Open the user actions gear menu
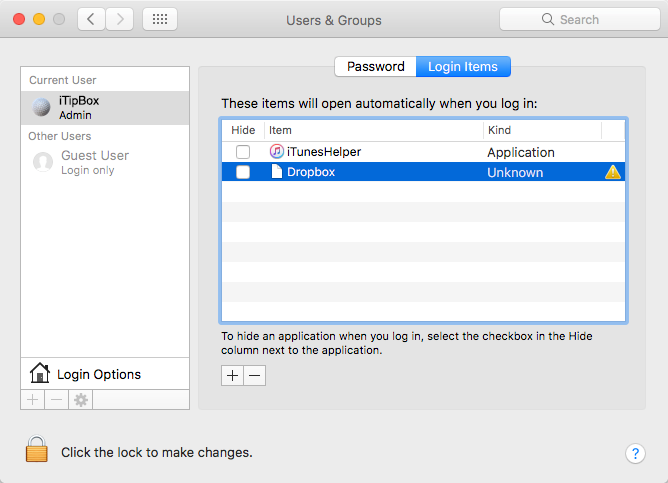The width and height of the screenshot is (668, 483). (x=81, y=400)
